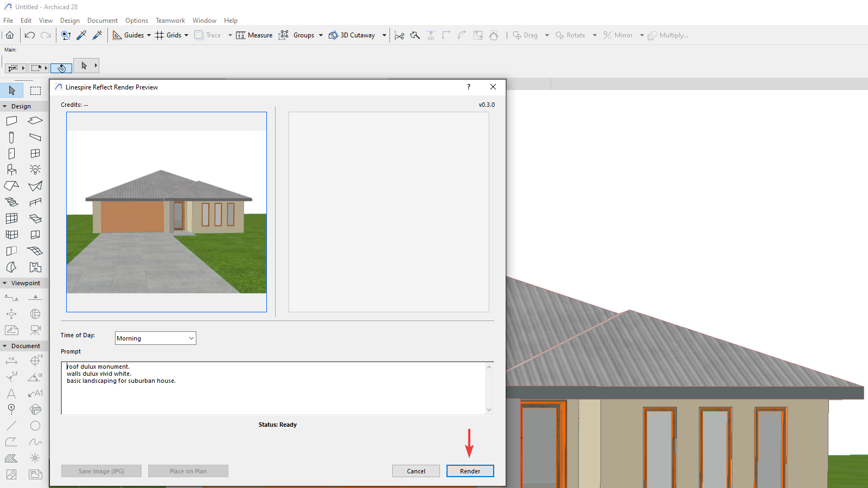Image resolution: width=868 pixels, height=488 pixels.
Task: Click the Undo arrow
Action: tap(30, 35)
